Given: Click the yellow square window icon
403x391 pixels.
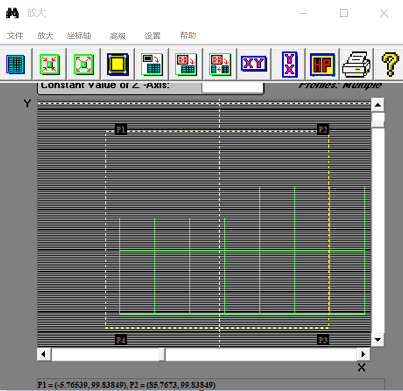Looking at the screenshot, I should (x=118, y=64).
